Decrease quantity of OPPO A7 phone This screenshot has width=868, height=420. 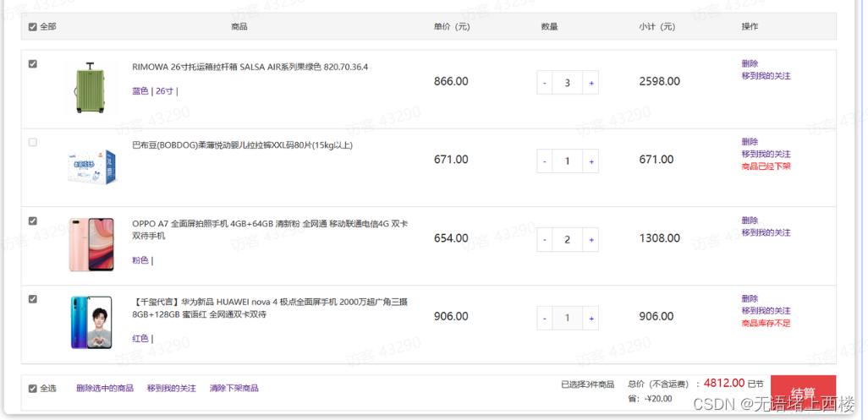(x=545, y=240)
